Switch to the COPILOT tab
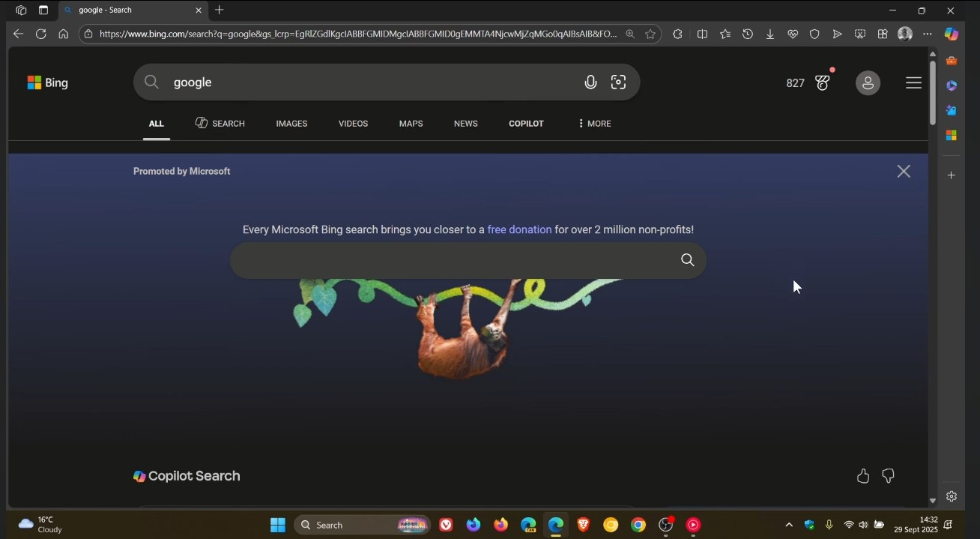 (526, 124)
